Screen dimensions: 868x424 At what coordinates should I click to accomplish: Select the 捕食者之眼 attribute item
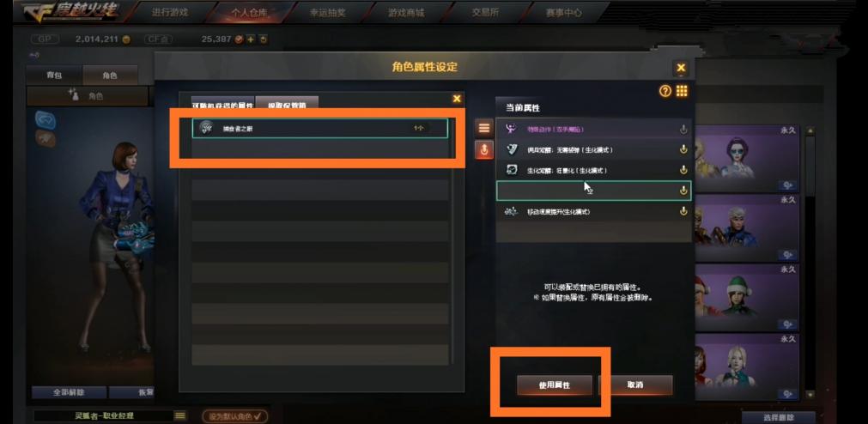point(320,128)
